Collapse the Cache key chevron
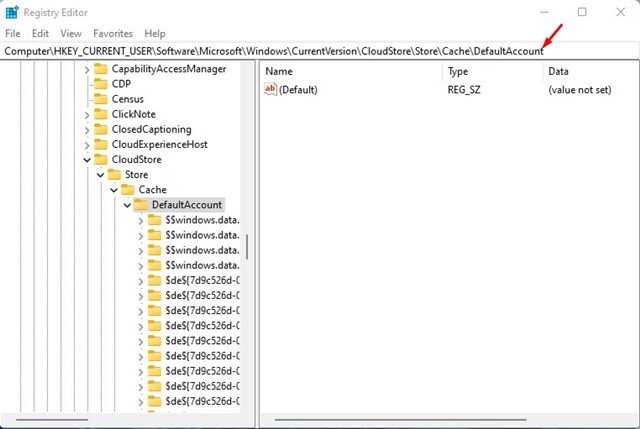Image resolution: width=640 pixels, height=429 pixels. click(x=114, y=190)
